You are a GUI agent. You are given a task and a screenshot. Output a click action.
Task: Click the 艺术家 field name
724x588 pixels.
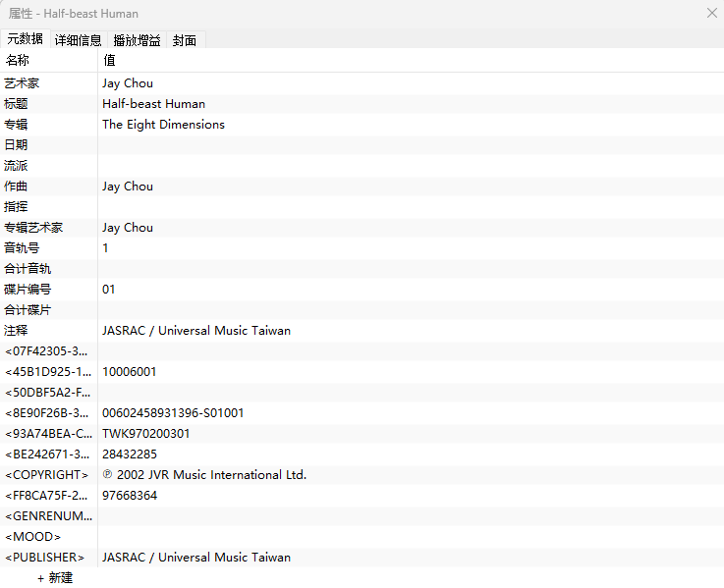click(22, 83)
